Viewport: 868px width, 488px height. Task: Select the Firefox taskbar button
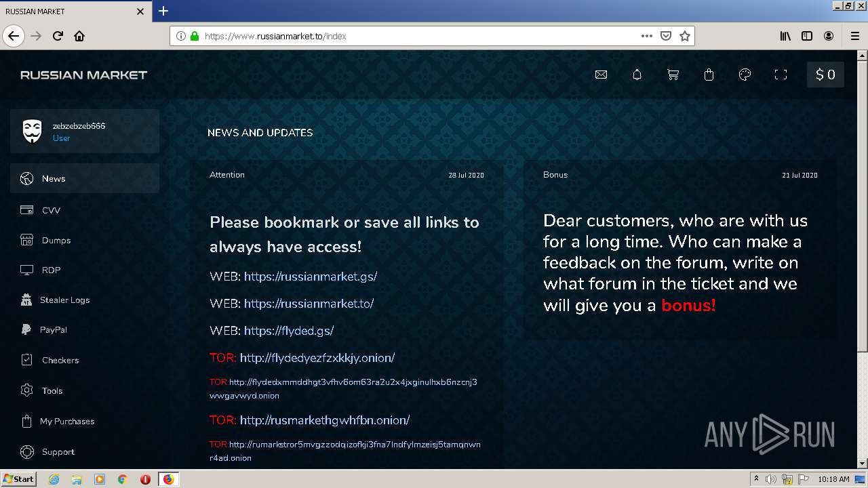(168, 479)
